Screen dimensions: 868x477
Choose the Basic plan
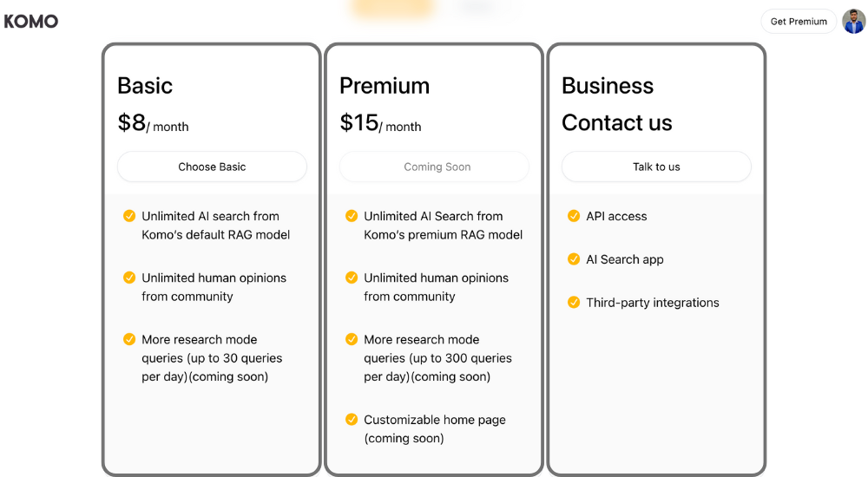[x=212, y=167]
